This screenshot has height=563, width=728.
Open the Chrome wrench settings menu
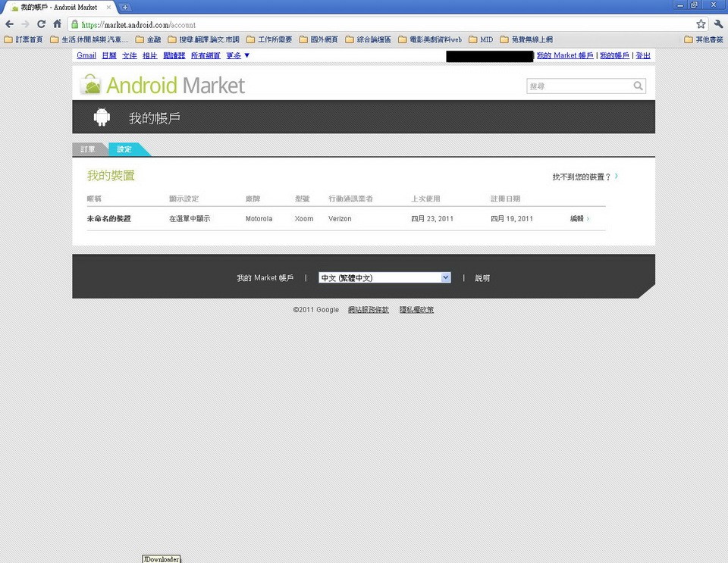tap(718, 24)
